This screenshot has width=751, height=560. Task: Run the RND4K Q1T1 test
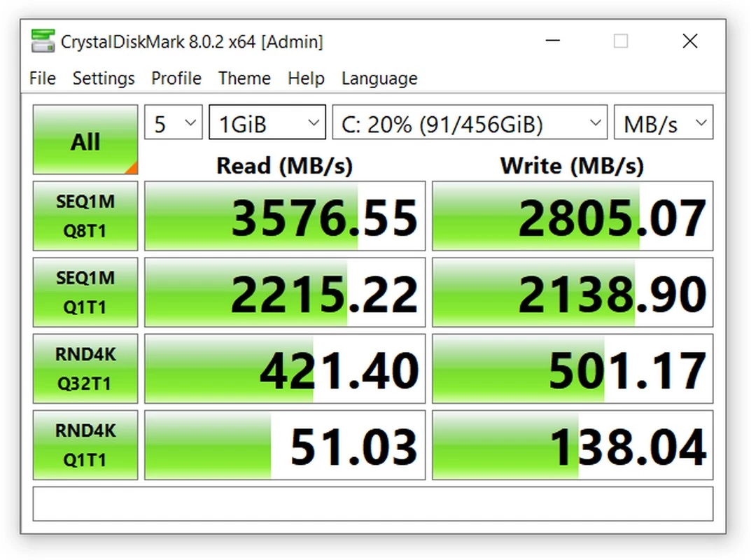click(85, 445)
